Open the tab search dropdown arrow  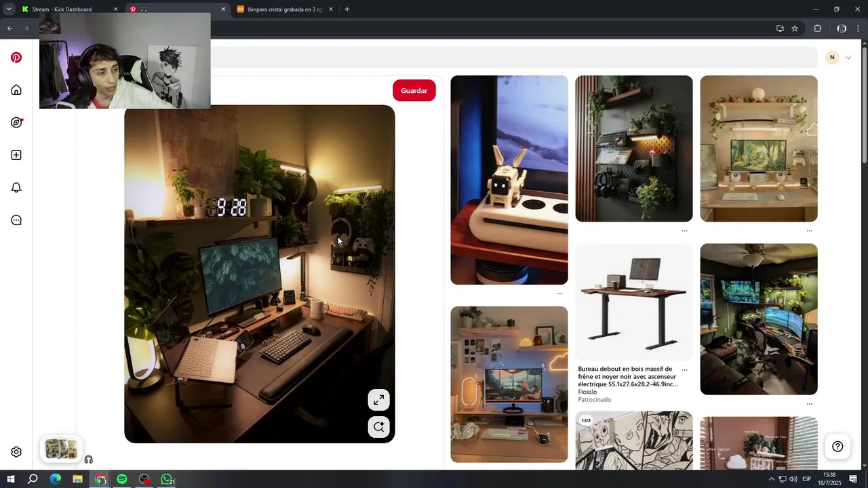click(x=8, y=9)
